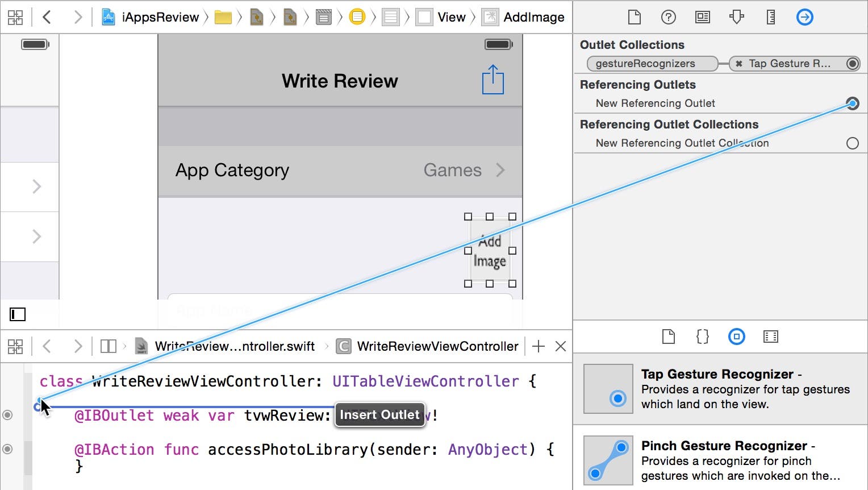Click the Games disclosure chevron
Screen dimensions: 868x490
[500, 170]
